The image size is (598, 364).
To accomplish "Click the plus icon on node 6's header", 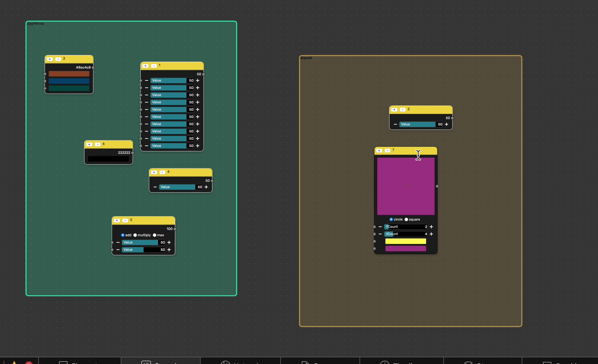I will pyautogui.click(x=89, y=144).
